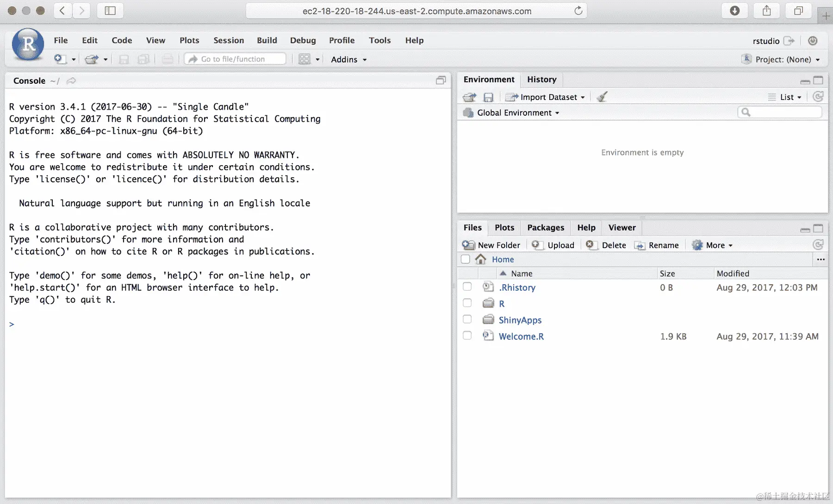The width and height of the screenshot is (833, 504).
Task: Click the Delete button in Files
Action: coord(606,245)
